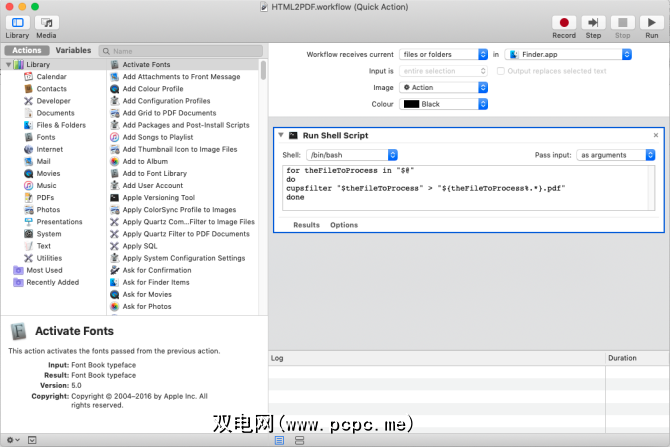Select the PDFs library category
Image resolution: width=670 pixels, height=447 pixels.
[45, 197]
